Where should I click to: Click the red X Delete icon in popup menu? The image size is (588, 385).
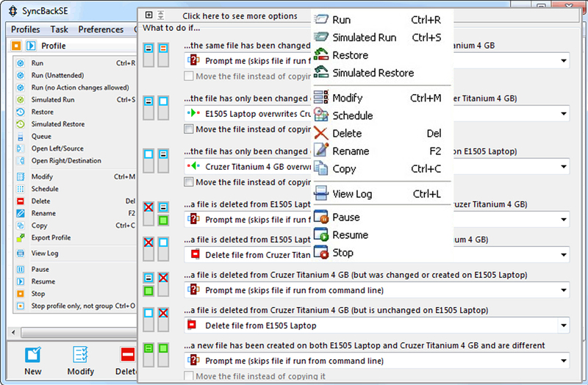pos(321,133)
